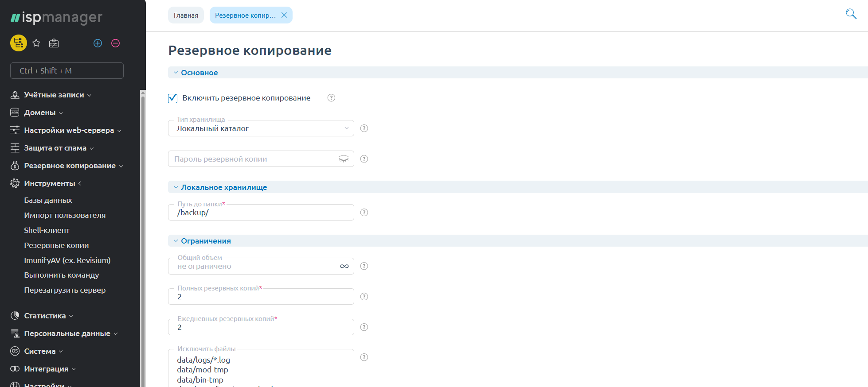Open search using magnifier icon
Viewport: 868px width, 387px height.
point(851,14)
